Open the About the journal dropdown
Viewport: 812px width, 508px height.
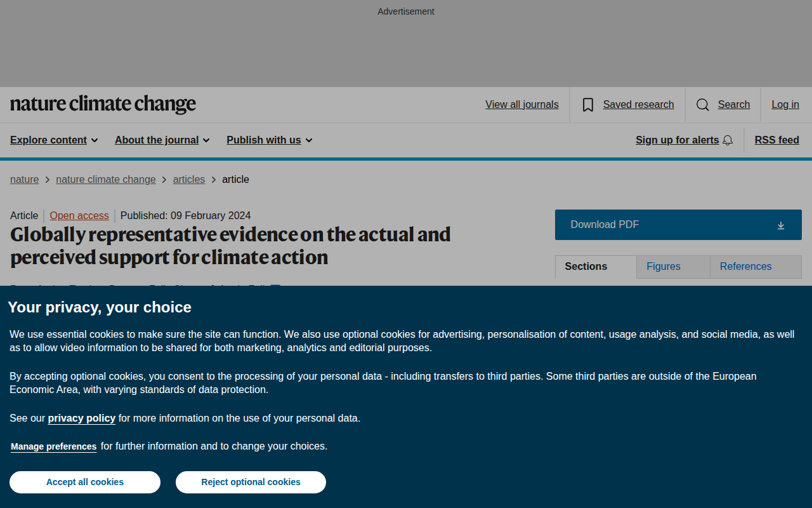(x=162, y=140)
